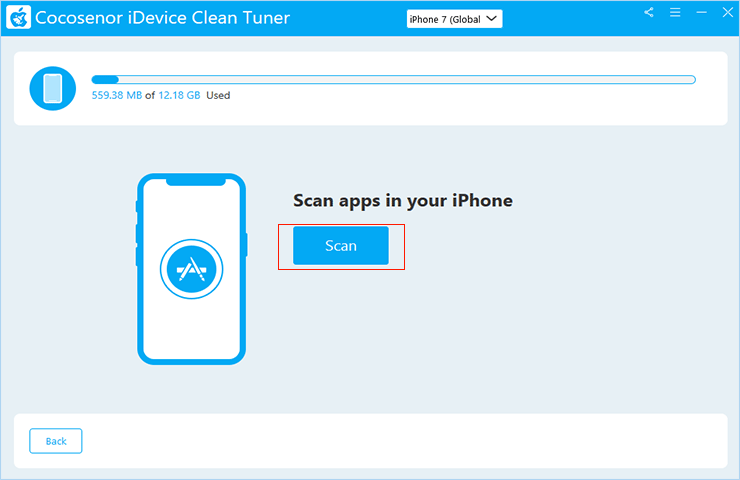Close the iDevice Clean Tuner window

(728, 13)
